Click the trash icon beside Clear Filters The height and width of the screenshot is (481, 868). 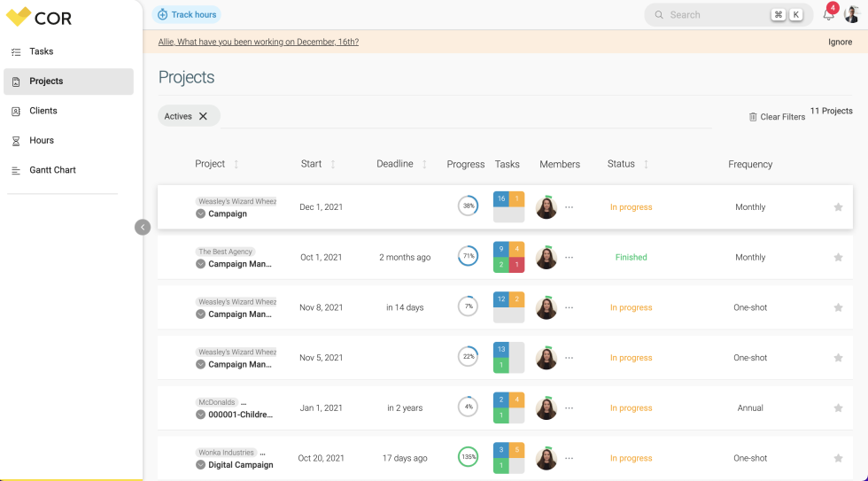753,117
